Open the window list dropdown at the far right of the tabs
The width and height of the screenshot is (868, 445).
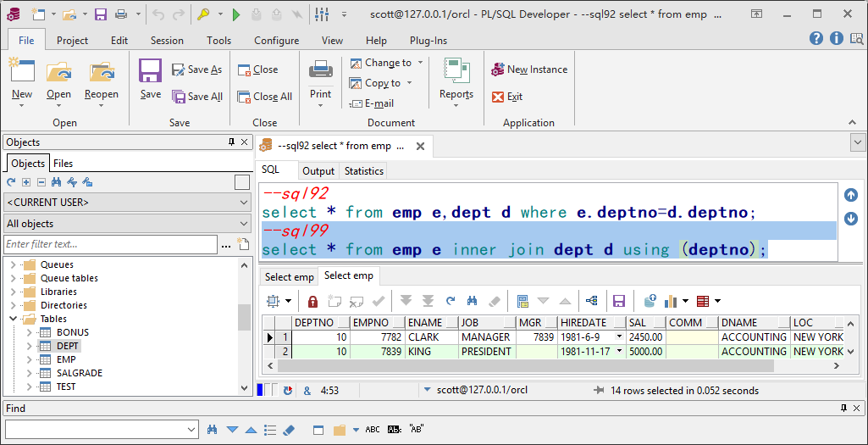[858, 142]
